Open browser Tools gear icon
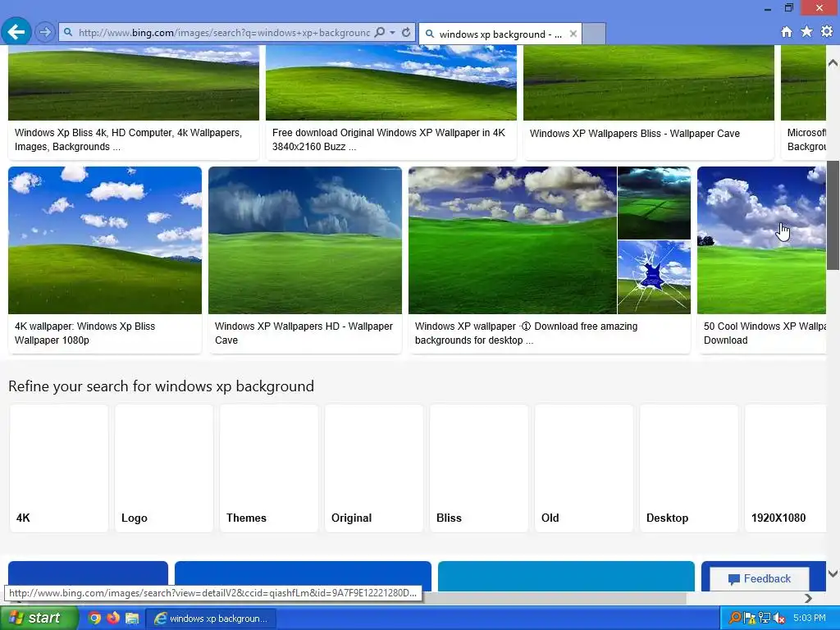The width and height of the screenshot is (840, 630). pyautogui.click(x=827, y=32)
